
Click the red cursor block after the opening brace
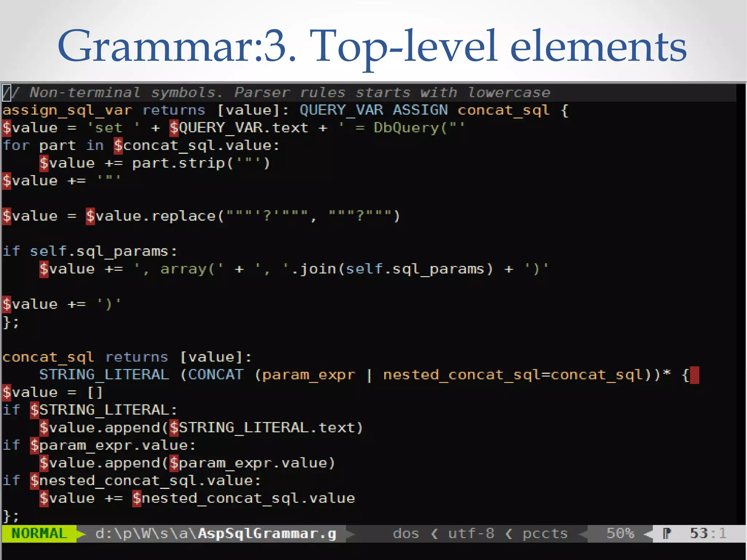(x=694, y=375)
